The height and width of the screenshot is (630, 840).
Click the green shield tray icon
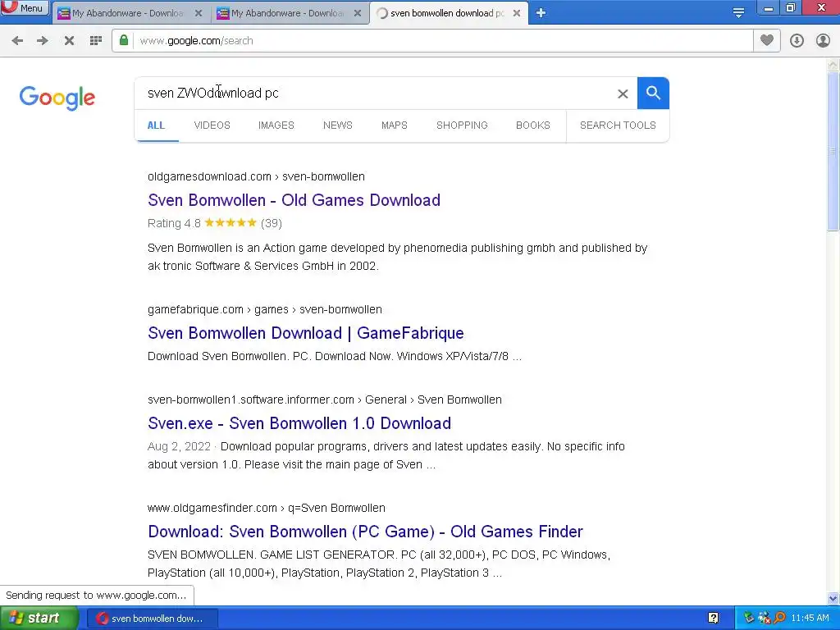click(x=748, y=619)
